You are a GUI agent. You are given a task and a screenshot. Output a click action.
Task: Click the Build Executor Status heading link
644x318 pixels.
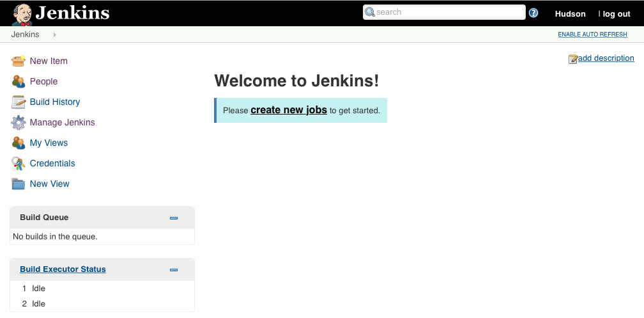pos(63,269)
